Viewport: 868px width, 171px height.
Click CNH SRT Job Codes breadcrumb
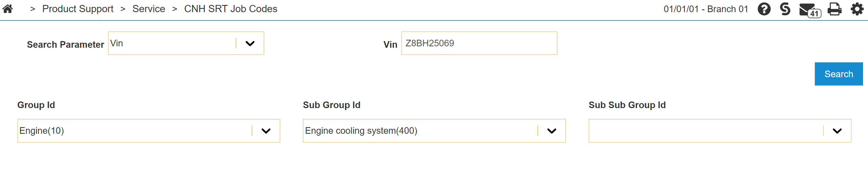(230, 9)
